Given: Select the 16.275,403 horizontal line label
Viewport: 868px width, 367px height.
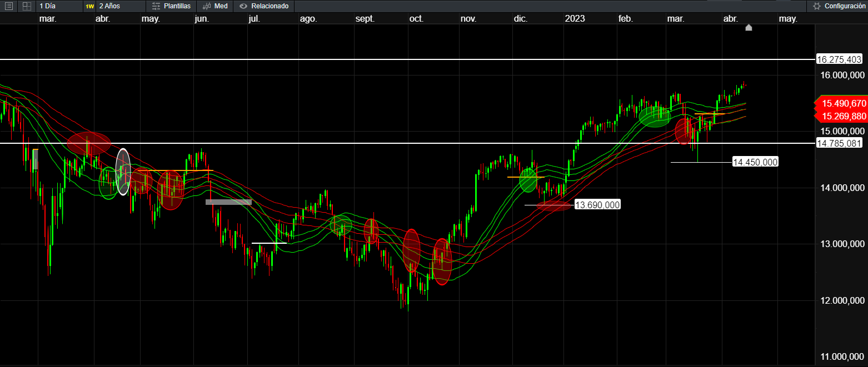Looking at the screenshot, I should [839, 59].
